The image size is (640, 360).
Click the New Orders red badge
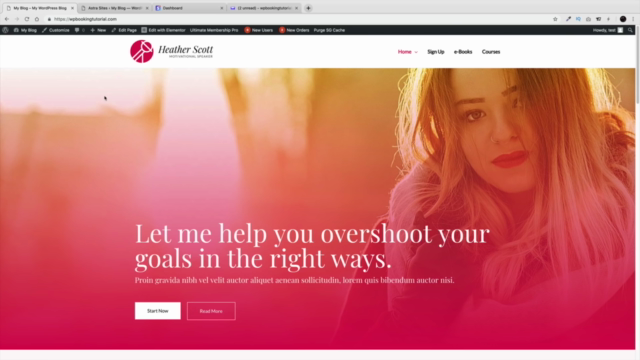[x=282, y=30]
